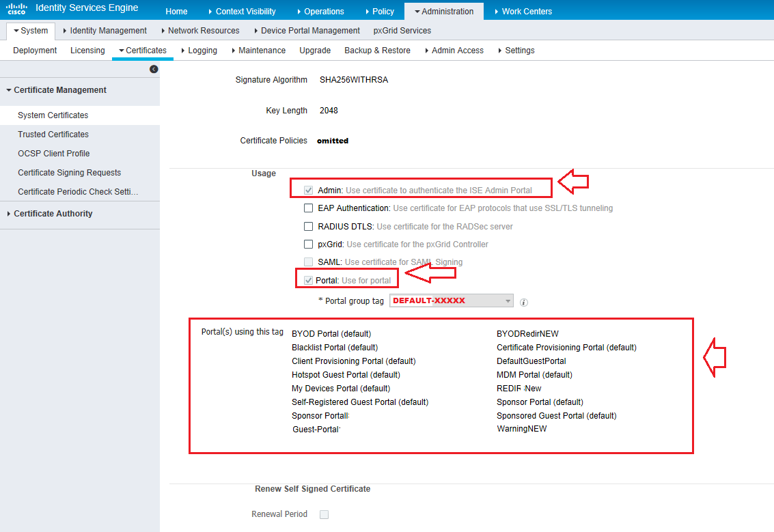Click Sponsor Portal (default) entry
This screenshot has width=774, height=532.
pos(540,402)
